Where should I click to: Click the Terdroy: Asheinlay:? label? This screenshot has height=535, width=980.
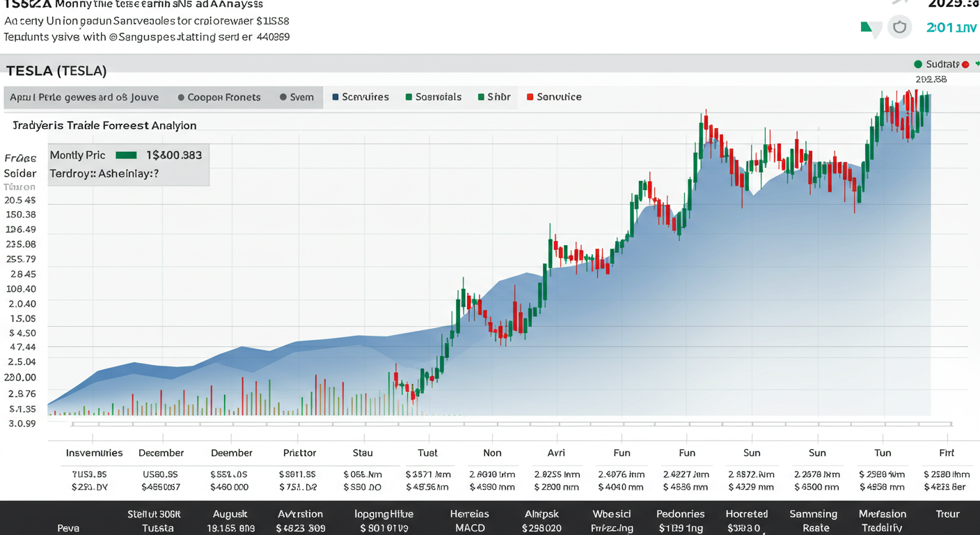104,173
